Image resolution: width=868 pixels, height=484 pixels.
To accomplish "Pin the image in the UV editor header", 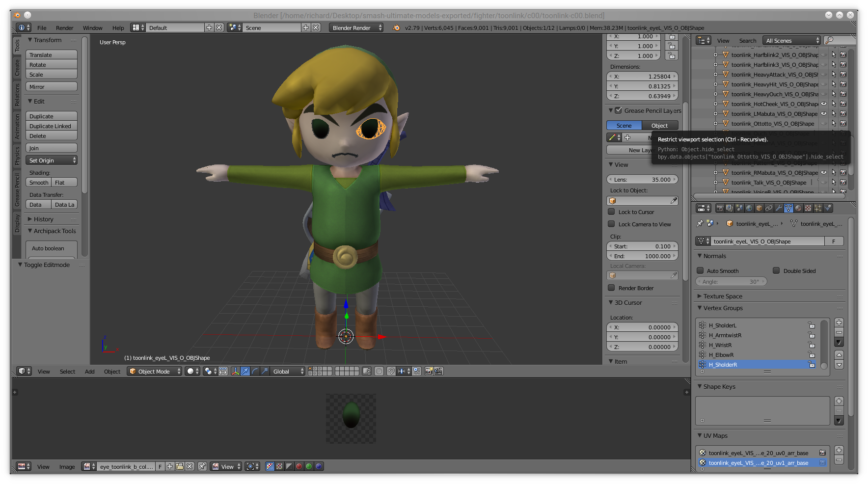I will click(x=202, y=466).
